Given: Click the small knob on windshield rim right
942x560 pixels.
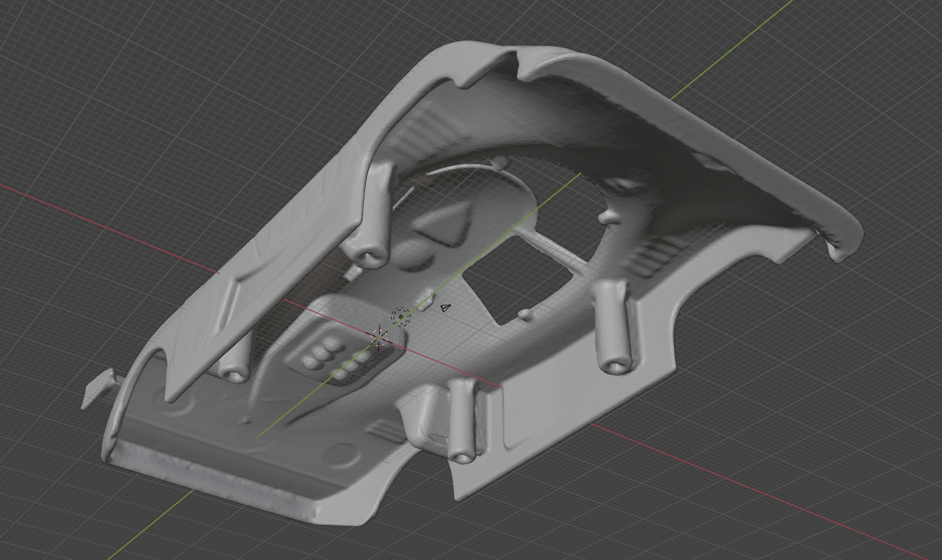Looking at the screenshot, I should (609, 217).
